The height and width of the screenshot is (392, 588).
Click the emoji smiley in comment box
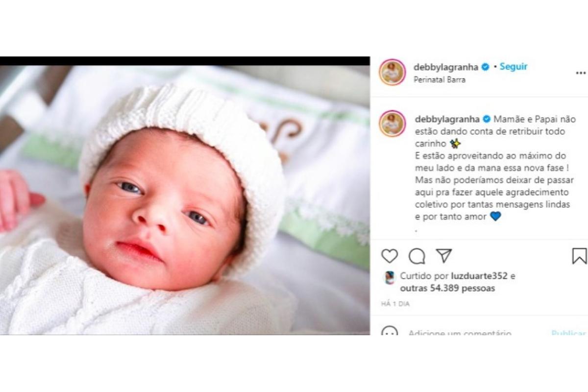pos(390,331)
